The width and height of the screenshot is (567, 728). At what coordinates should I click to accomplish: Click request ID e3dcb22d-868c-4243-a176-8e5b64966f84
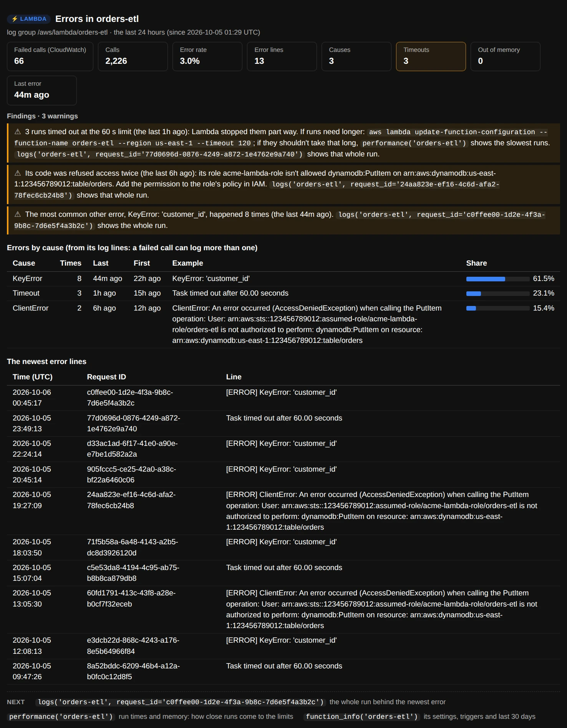pyautogui.click(x=133, y=646)
